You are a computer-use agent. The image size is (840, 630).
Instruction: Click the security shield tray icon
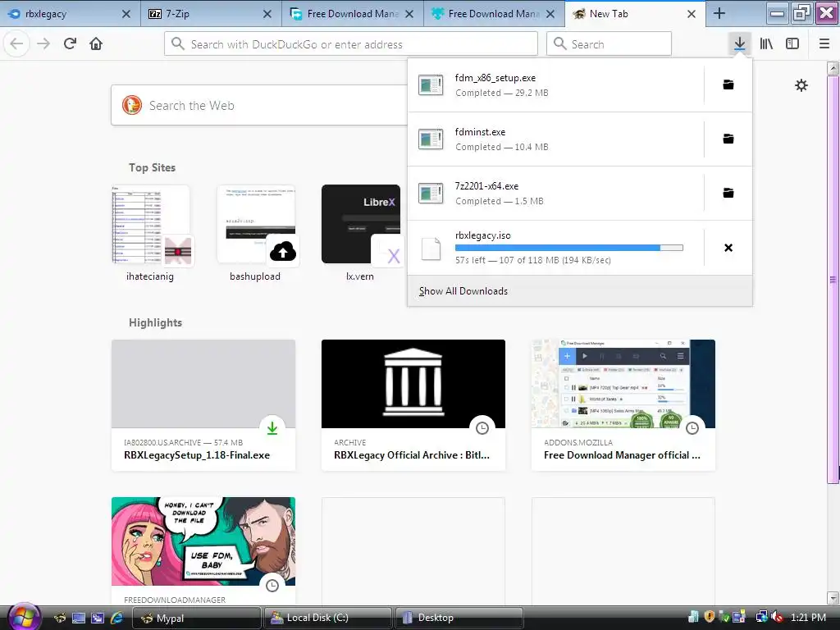point(710,617)
